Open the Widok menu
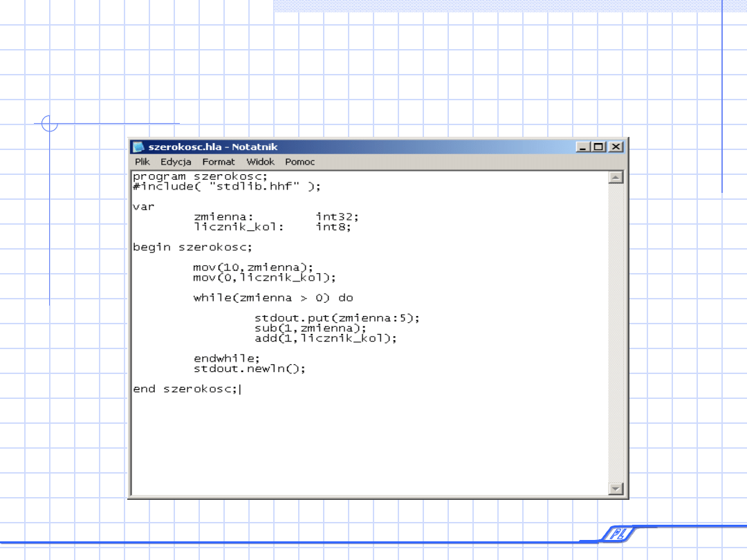 click(x=260, y=162)
